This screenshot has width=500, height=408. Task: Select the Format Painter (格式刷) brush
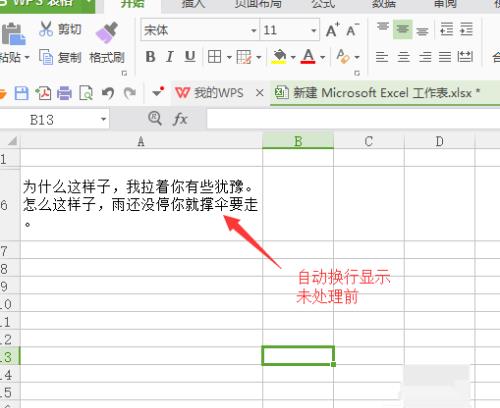click(x=107, y=32)
